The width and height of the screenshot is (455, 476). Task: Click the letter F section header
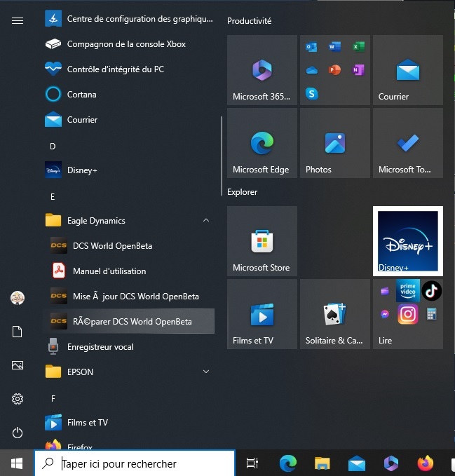click(x=53, y=398)
